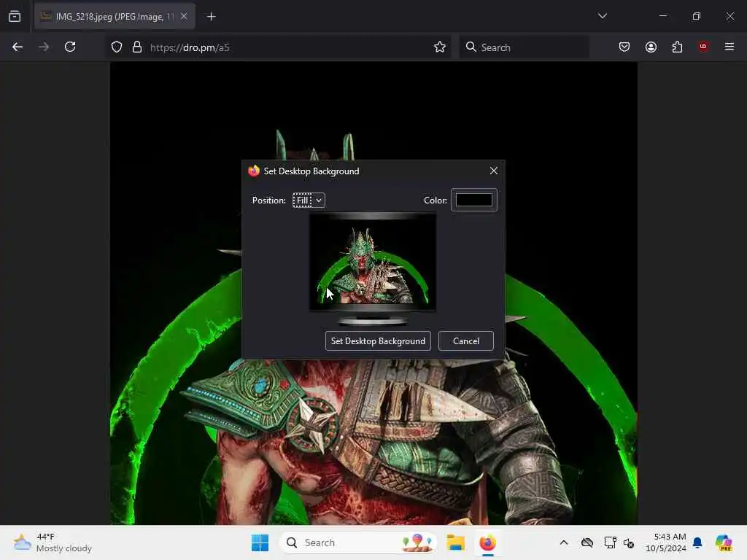The image size is (747, 560).
Task: Close the Set Desktop Background dialog
Action: tap(494, 171)
